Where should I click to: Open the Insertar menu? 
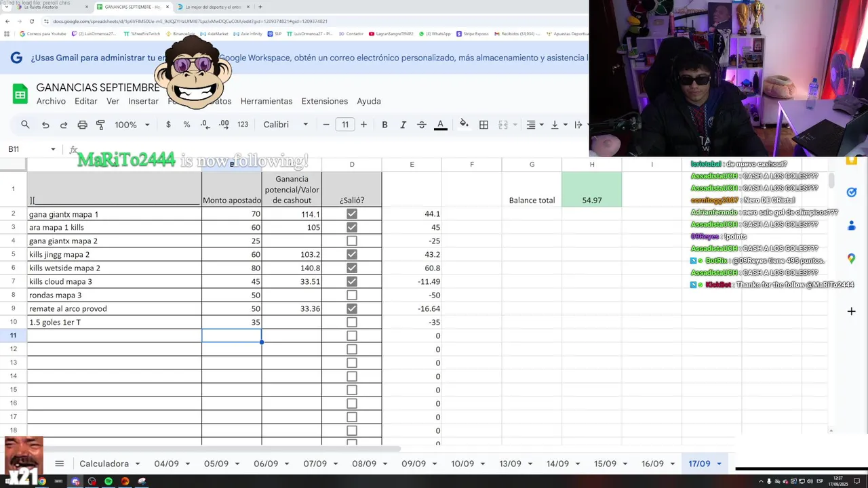pyautogui.click(x=143, y=101)
